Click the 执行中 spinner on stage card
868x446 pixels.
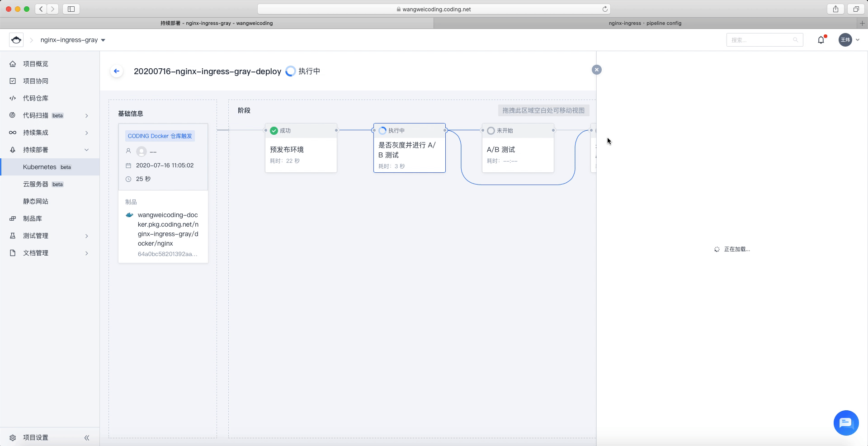coord(382,131)
